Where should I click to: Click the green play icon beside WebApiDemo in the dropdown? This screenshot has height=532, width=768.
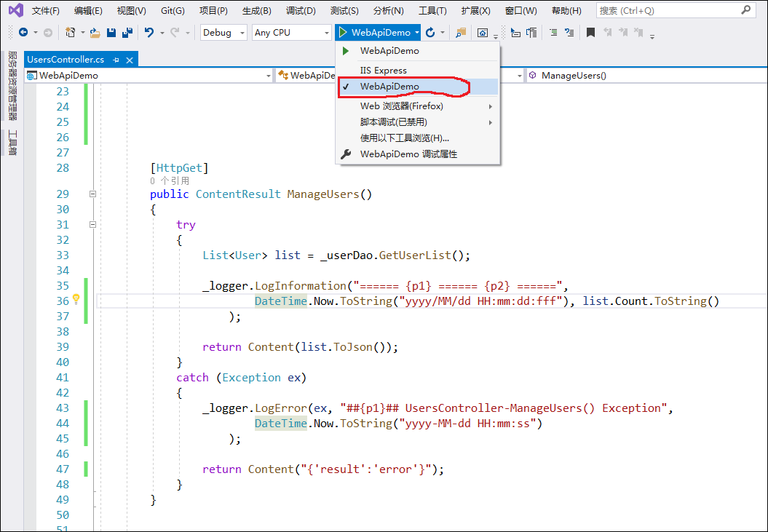click(x=346, y=51)
